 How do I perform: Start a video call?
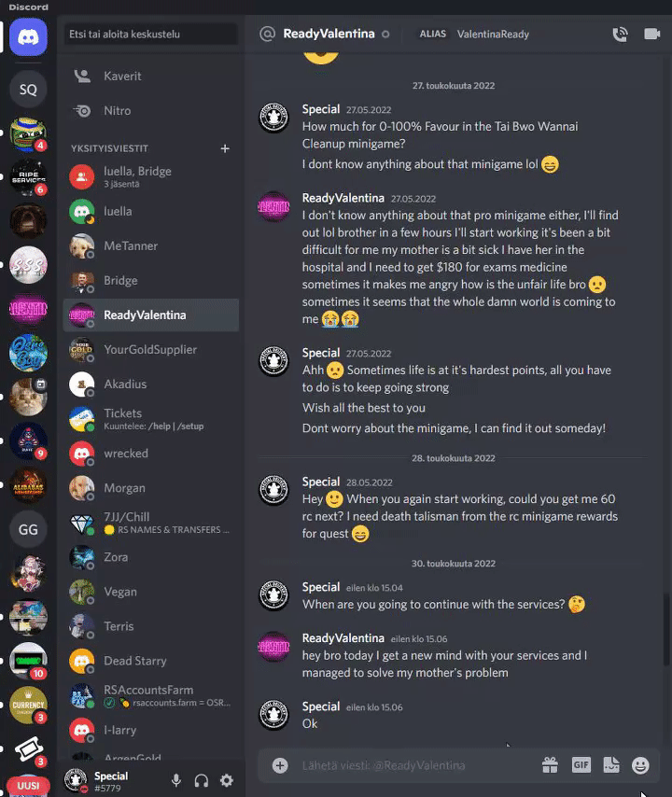point(651,34)
